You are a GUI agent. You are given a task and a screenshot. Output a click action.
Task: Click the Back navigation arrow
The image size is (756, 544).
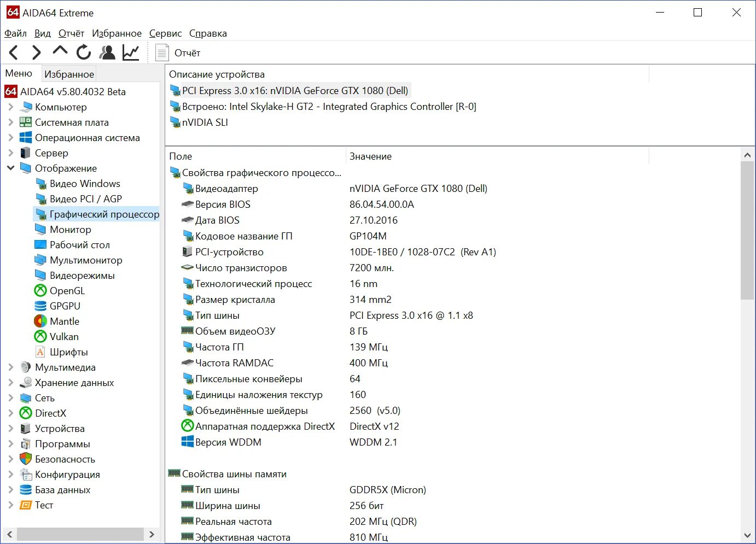[14, 52]
